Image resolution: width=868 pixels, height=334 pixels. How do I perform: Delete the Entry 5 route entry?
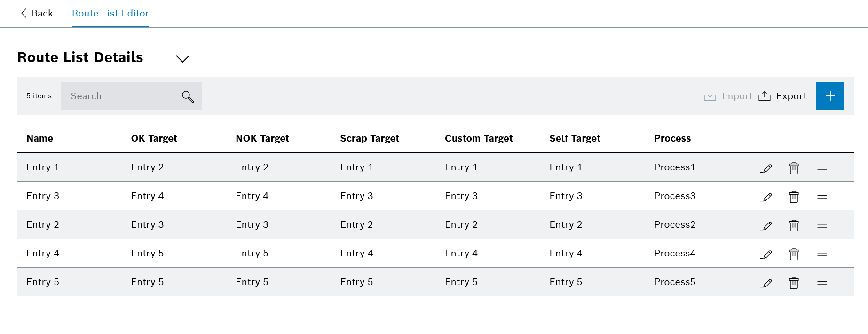[794, 282]
